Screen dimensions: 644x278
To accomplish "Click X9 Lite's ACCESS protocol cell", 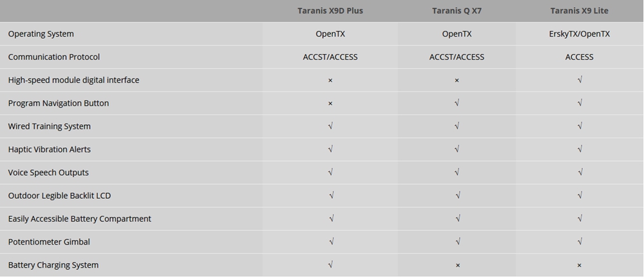I will point(579,57).
